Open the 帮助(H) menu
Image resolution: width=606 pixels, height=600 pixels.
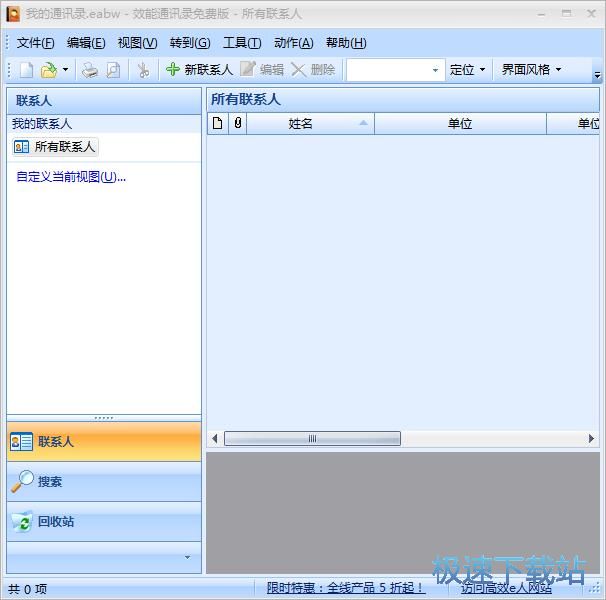tap(346, 43)
